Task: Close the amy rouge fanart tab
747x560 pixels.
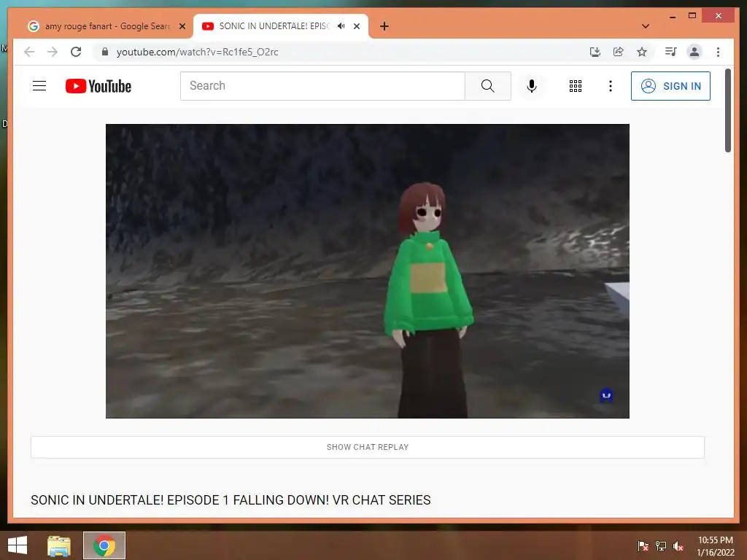Action: [x=182, y=27]
